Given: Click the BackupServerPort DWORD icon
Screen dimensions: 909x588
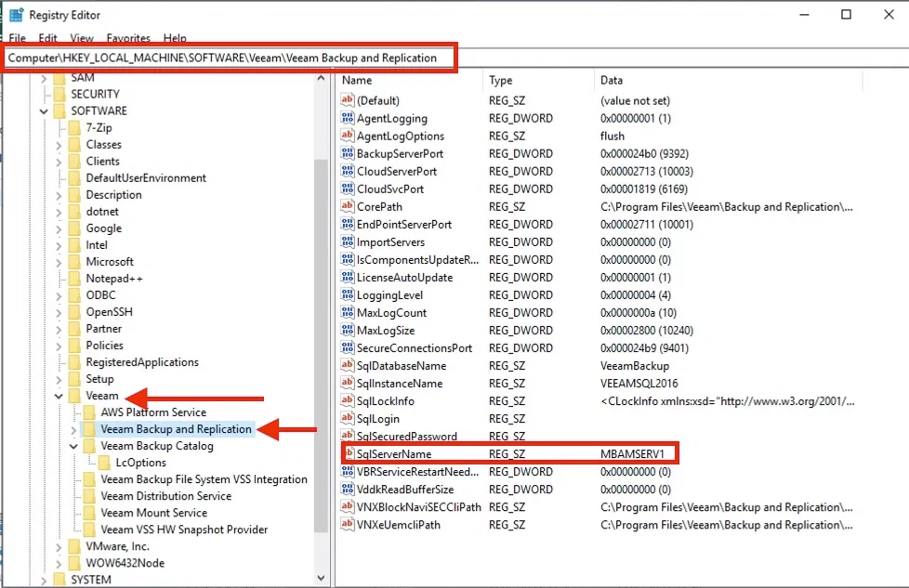Looking at the screenshot, I should (x=348, y=153).
